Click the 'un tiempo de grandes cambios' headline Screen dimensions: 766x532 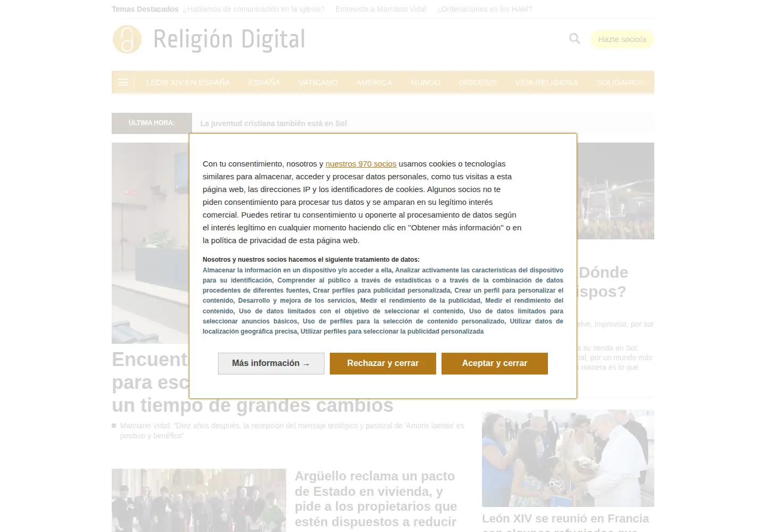(253, 405)
